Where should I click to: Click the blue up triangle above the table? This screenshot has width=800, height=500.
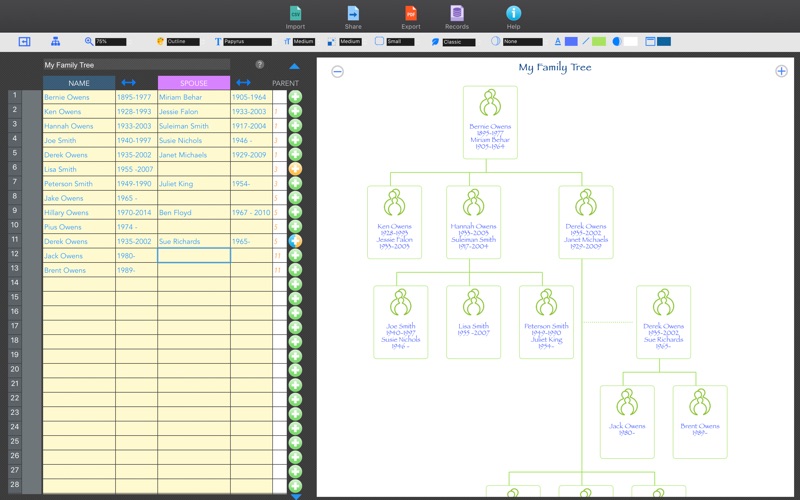[294, 66]
